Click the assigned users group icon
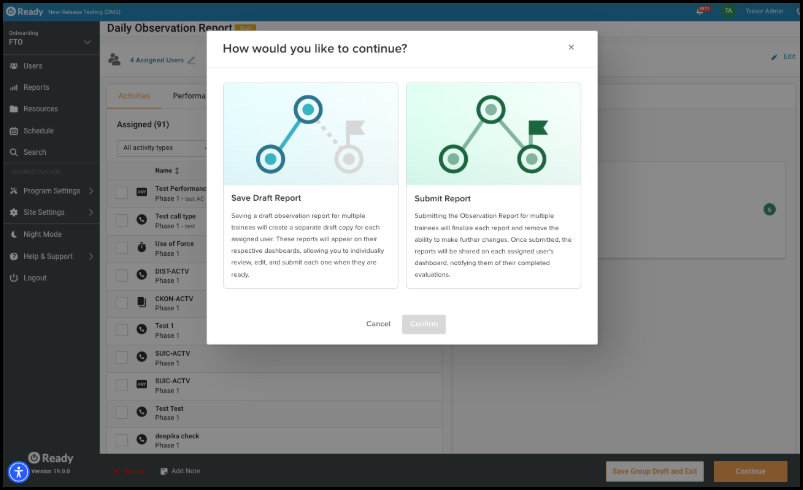 [x=115, y=60]
